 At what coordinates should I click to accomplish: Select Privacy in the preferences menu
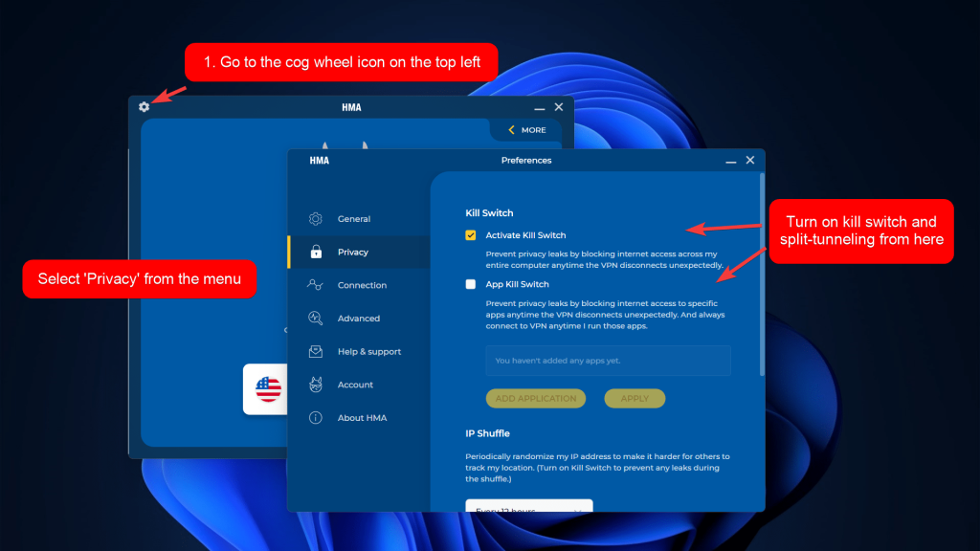(360, 252)
